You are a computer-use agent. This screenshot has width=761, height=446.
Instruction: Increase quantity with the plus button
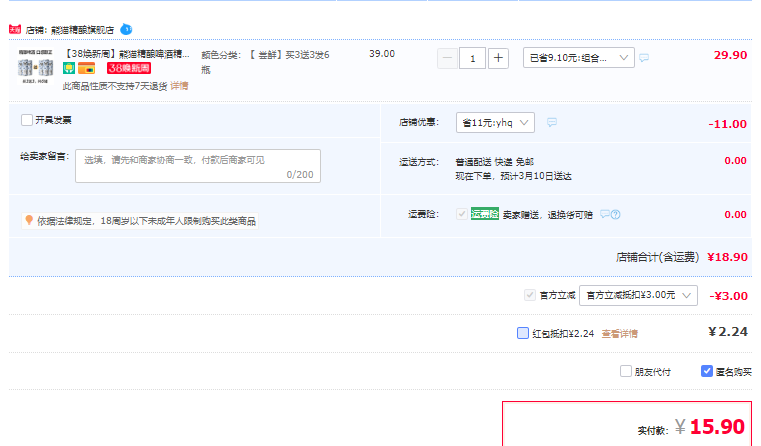pyautogui.click(x=498, y=58)
